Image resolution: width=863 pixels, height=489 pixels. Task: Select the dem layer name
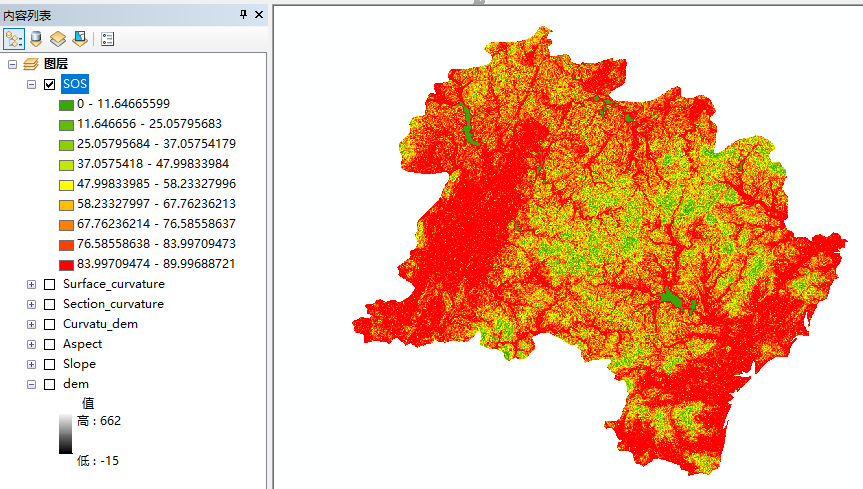pos(76,384)
